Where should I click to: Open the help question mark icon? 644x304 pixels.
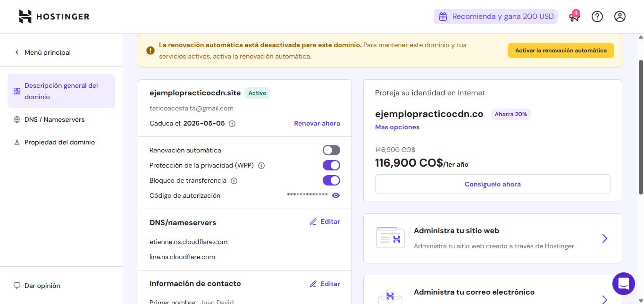click(597, 17)
